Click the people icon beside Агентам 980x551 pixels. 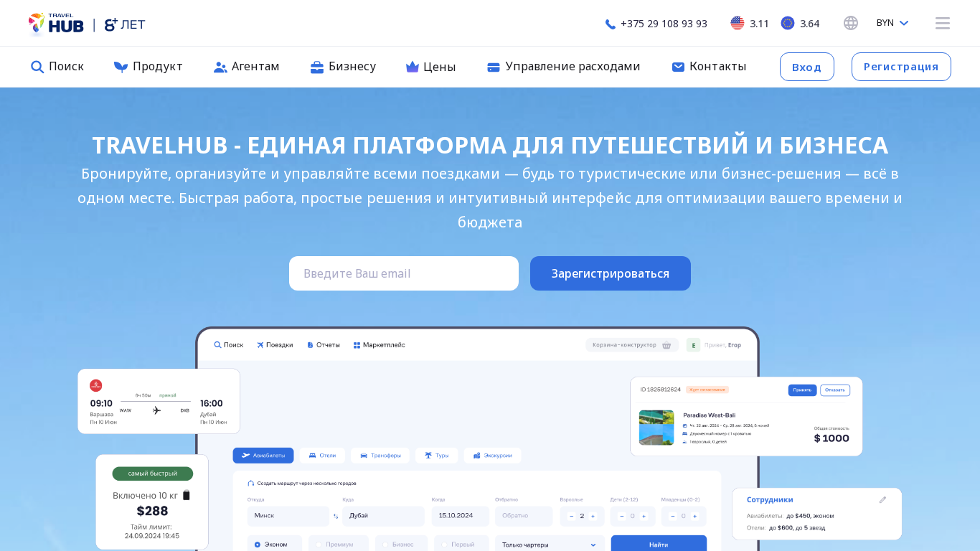click(x=220, y=67)
